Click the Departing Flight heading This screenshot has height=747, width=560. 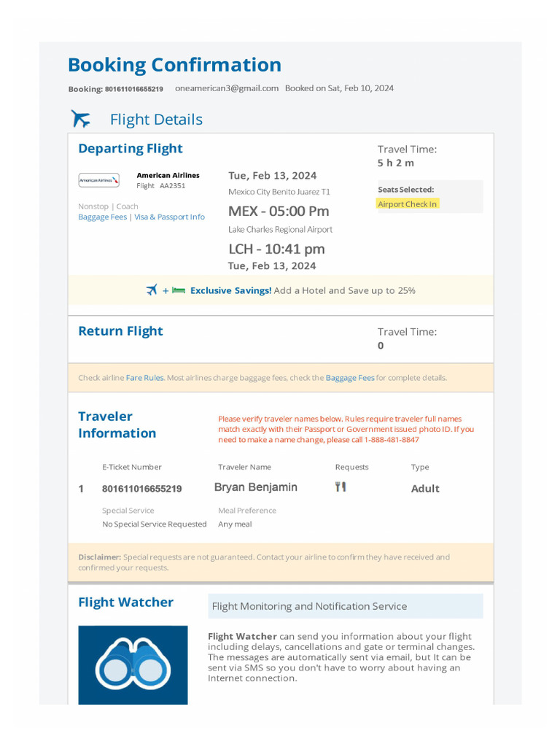[x=131, y=149]
